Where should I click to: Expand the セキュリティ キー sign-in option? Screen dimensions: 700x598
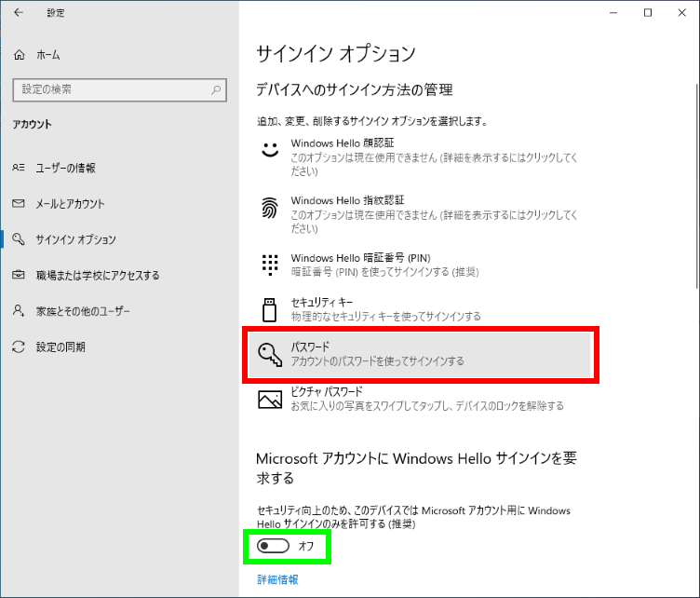pyautogui.click(x=420, y=309)
